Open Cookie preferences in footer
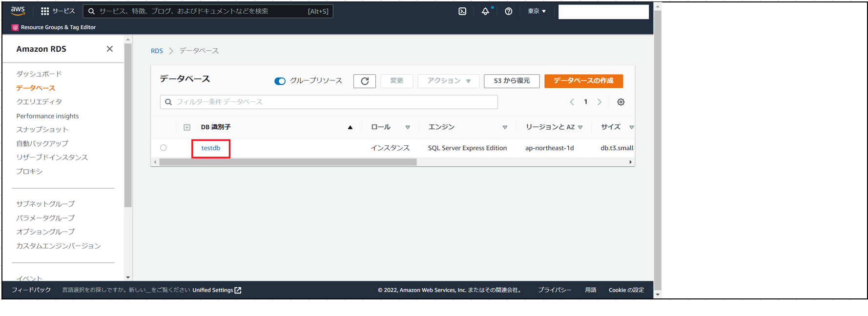868x316 pixels. point(626,290)
